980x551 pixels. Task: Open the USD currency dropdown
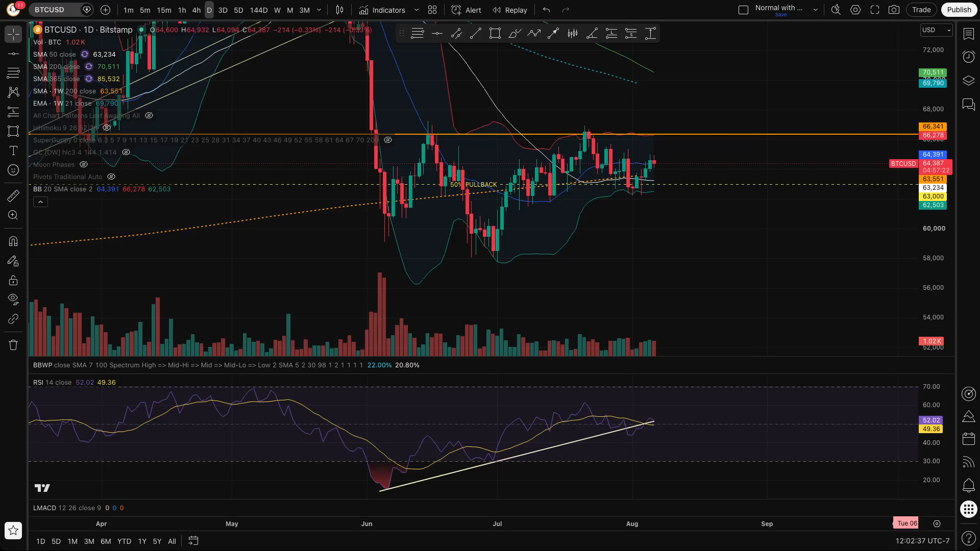[936, 30]
